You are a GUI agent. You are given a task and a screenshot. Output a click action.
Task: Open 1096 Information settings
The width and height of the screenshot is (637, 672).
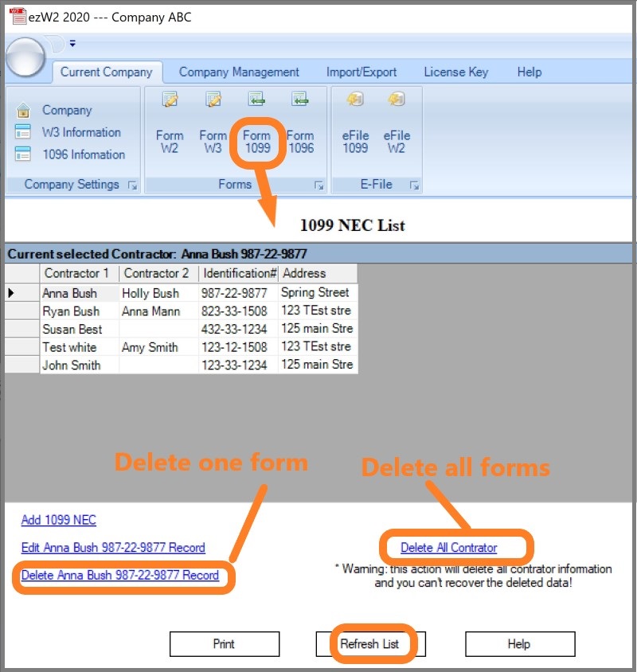pyautogui.click(x=83, y=154)
